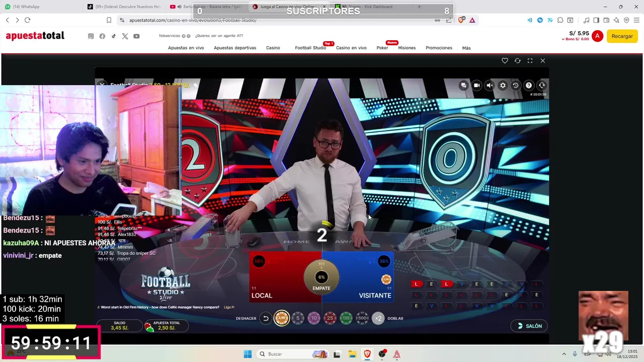Place bet on EMPATE circle
The height and width of the screenshot is (362, 644).
[x=321, y=277]
